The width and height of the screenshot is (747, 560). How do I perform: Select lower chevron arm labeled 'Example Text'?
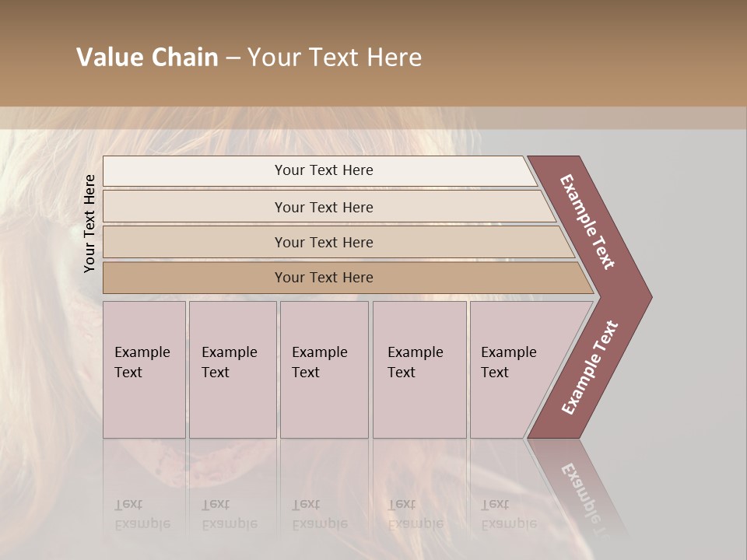click(x=589, y=367)
